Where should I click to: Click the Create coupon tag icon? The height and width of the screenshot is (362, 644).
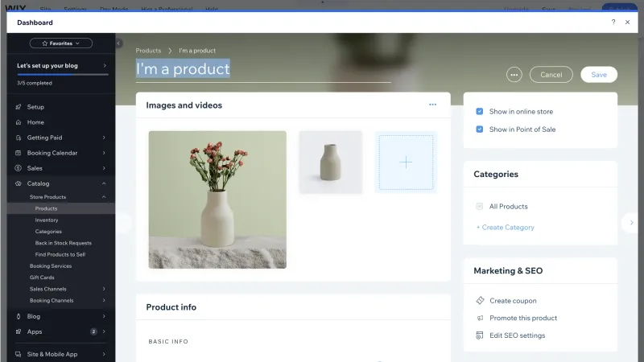point(480,300)
